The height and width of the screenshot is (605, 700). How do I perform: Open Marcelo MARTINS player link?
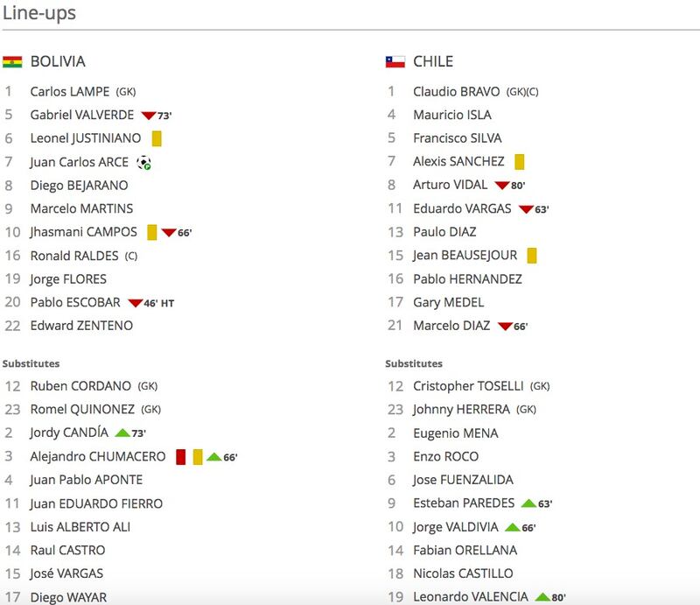(81, 208)
